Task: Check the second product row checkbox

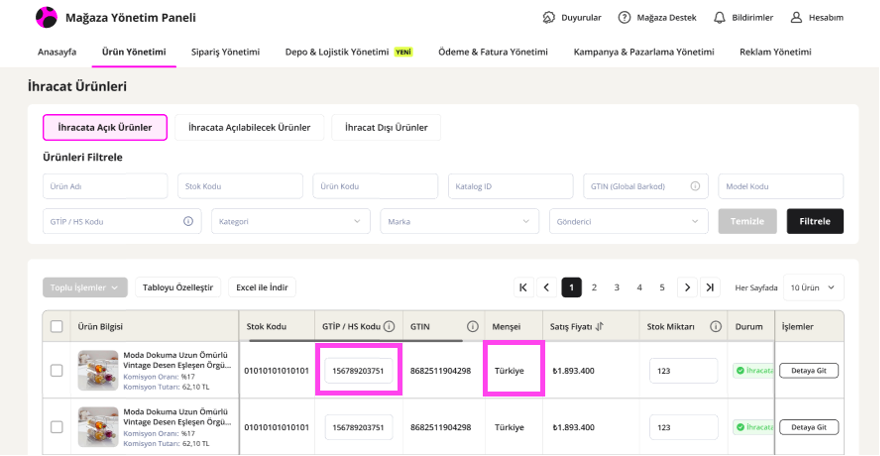Action: 57,427
